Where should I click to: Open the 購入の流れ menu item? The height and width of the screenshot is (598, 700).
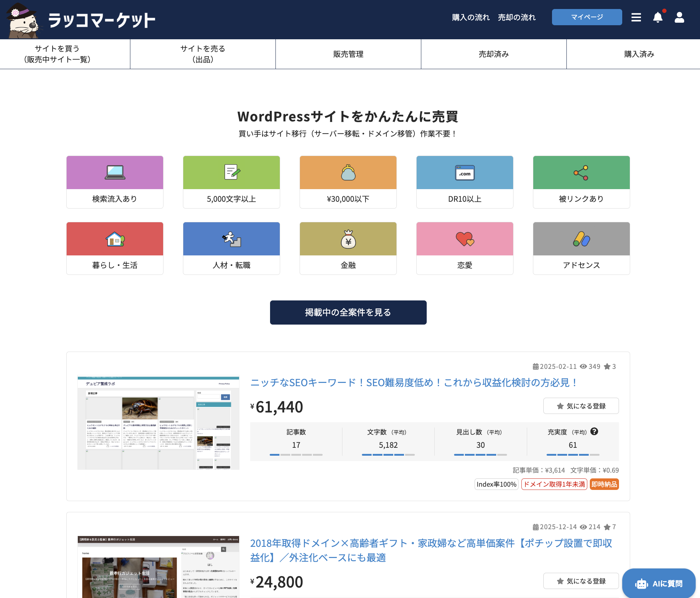coord(471,17)
